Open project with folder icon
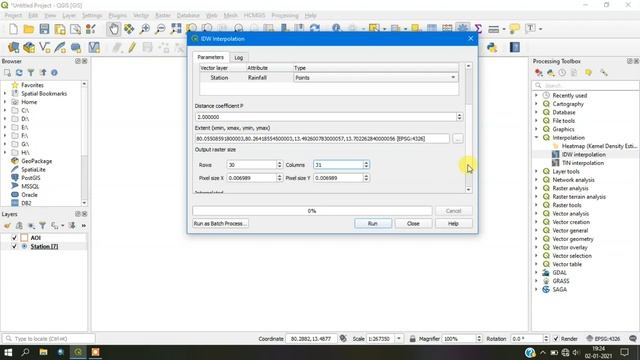Viewport: 640px width, 360px height. (29, 29)
